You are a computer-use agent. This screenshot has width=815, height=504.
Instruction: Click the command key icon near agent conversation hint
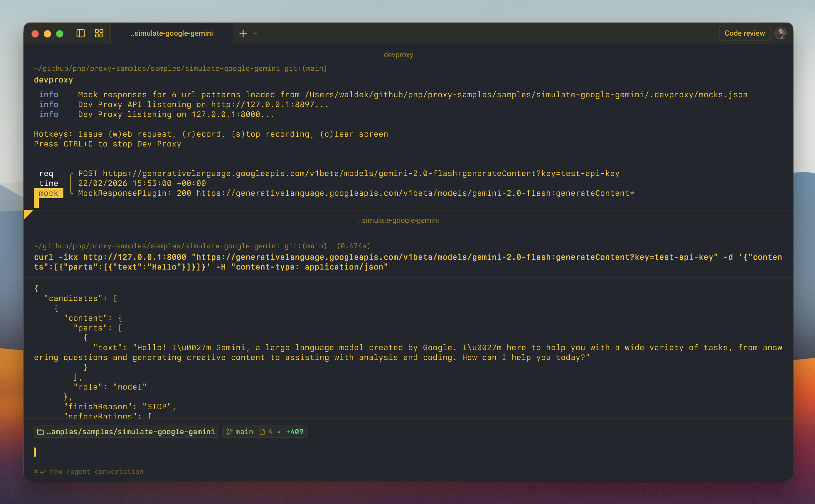36,471
